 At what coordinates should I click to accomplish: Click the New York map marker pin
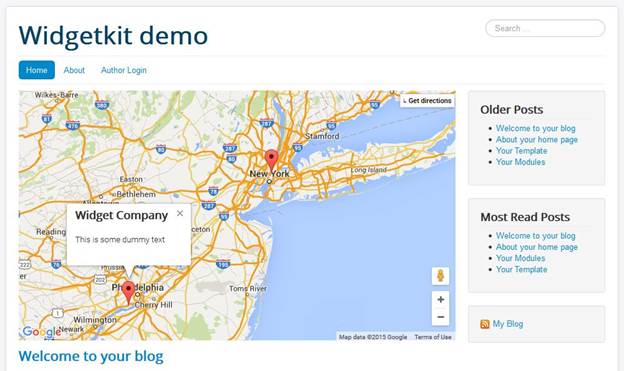pos(271,160)
